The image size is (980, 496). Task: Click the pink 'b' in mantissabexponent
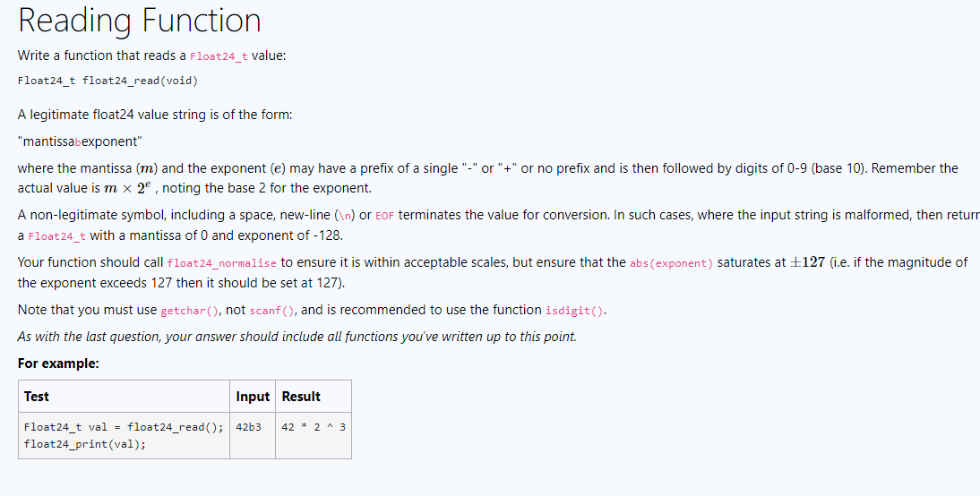pyautogui.click(x=78, y=142)
